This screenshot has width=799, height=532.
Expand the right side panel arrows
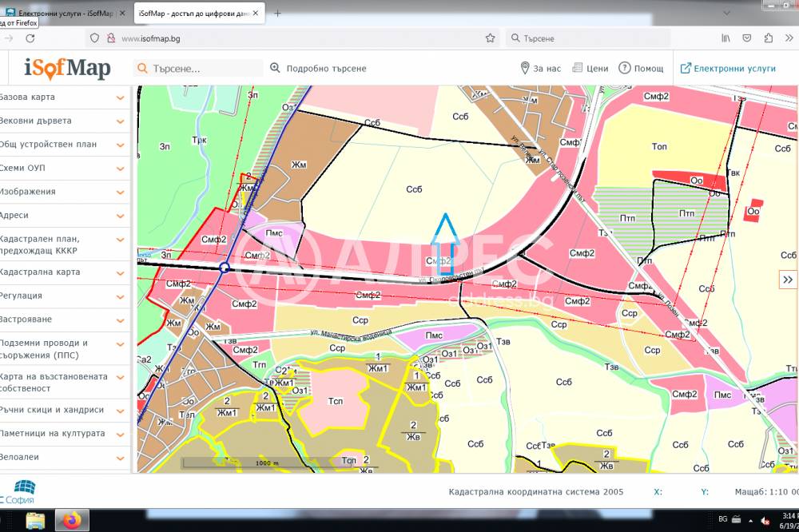tap(788, 279)
